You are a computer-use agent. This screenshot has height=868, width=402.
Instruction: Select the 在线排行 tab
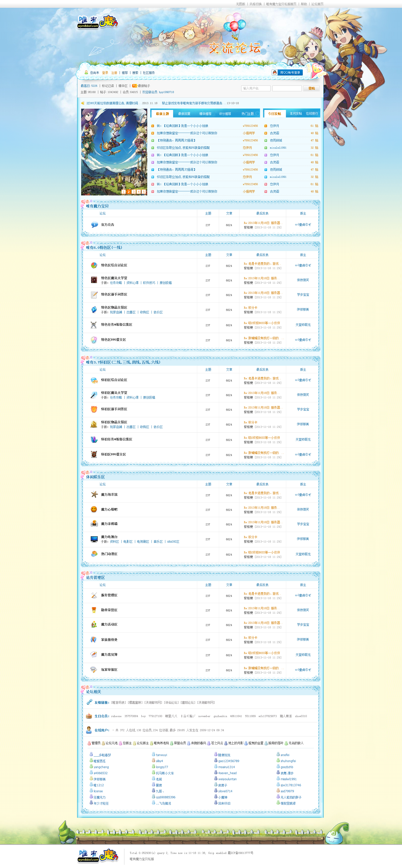[312, 113]
